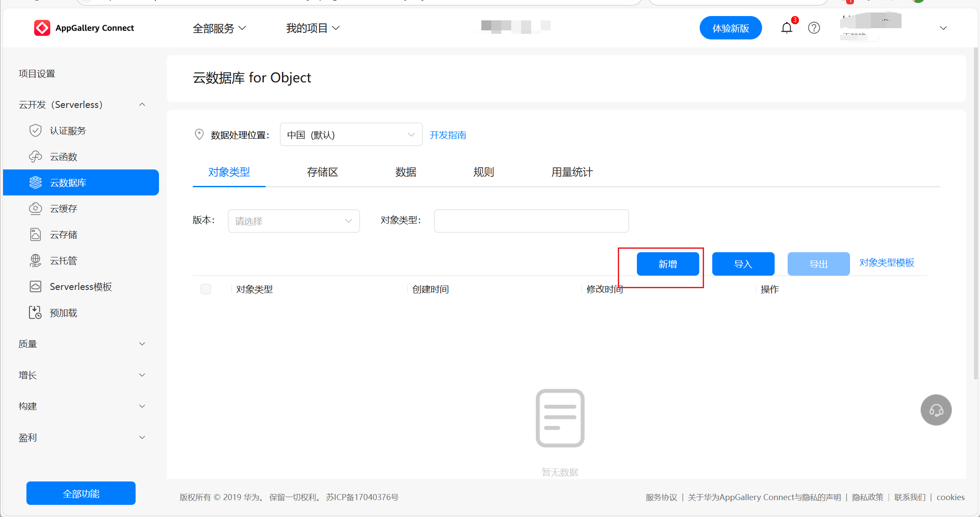Open 云缓存 in the sidebar
Screen dimensions: 980x517
[x=63, y=208]
